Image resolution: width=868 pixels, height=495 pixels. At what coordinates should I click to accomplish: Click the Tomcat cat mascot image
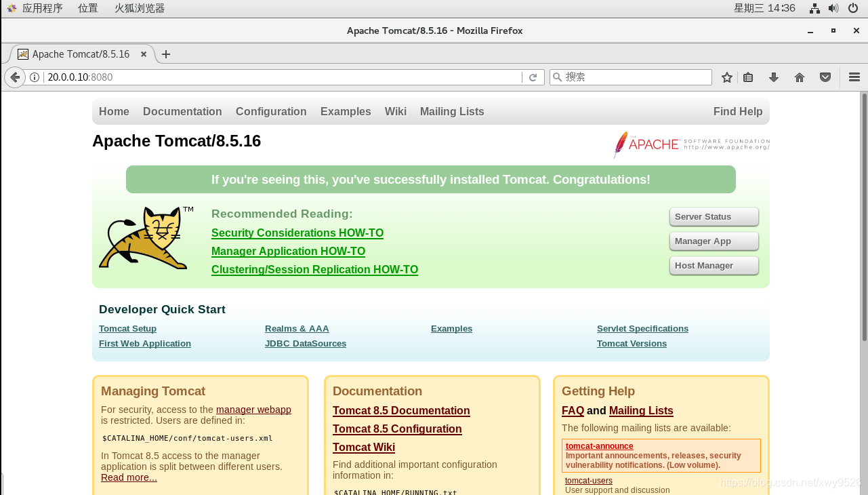pyautogui.click(x=146, y=237)
